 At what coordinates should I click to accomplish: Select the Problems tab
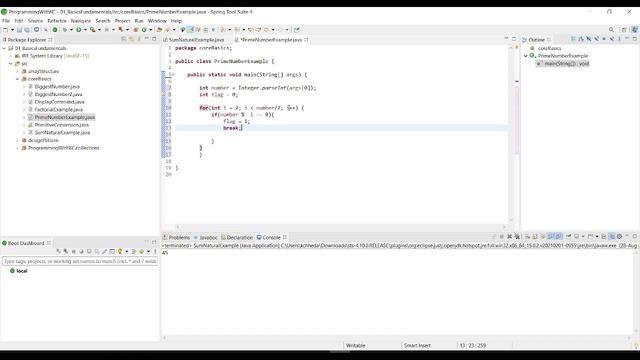click(x=176, y=238)
